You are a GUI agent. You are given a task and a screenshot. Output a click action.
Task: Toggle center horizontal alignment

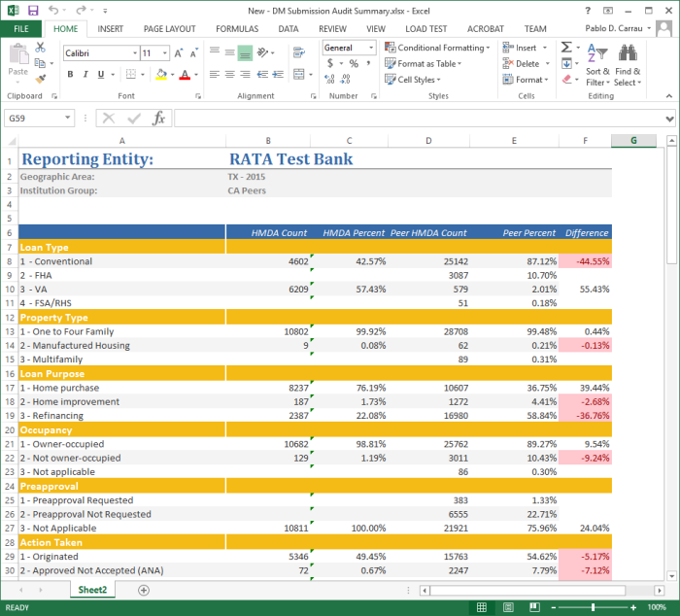230,75
